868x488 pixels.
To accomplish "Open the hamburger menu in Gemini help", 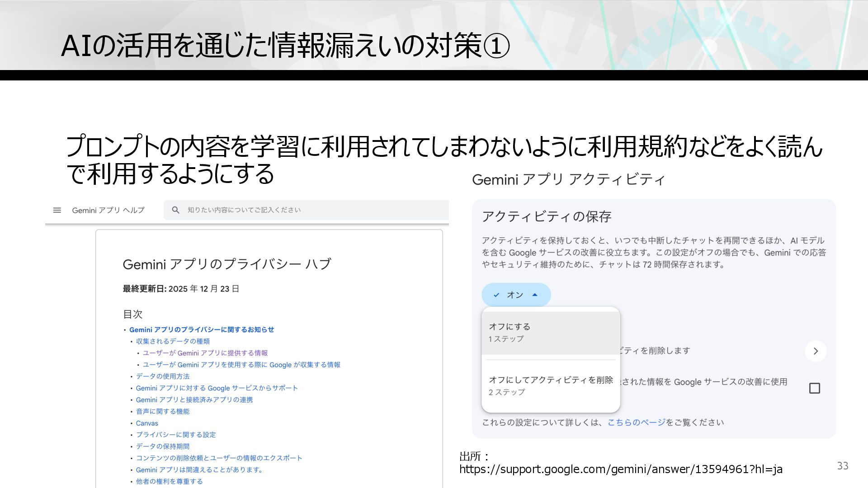I will pyautogui.click(x=57, y=210).
